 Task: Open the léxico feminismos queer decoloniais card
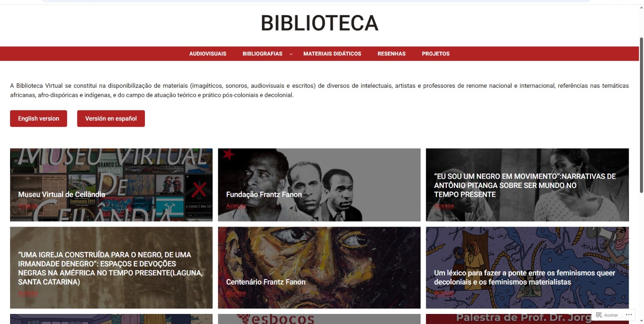527,268
